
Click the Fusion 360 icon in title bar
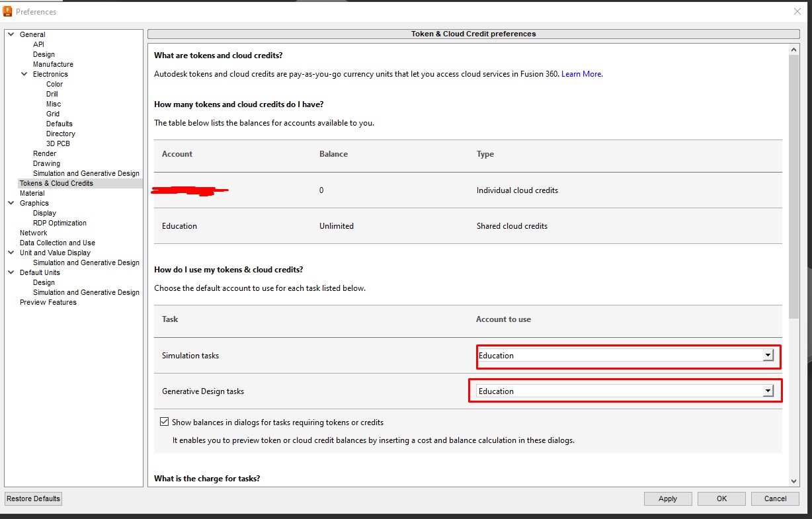[x=8, y=11]
